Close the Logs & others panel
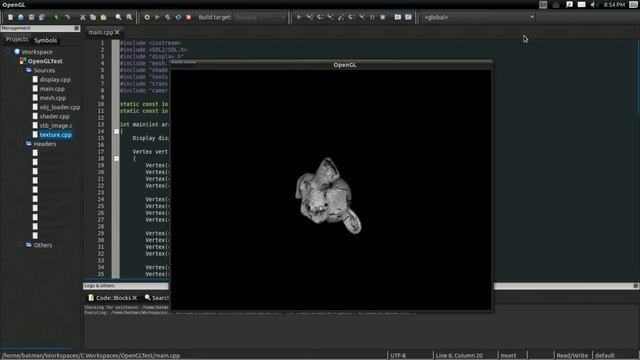The height and width of the screenshot is (360, 640). 636,286
